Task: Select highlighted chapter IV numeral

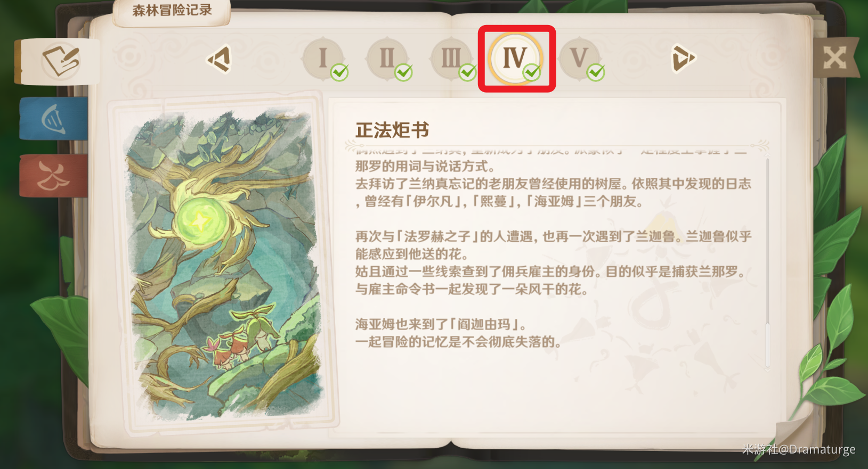Action: (x=515, y=58)
